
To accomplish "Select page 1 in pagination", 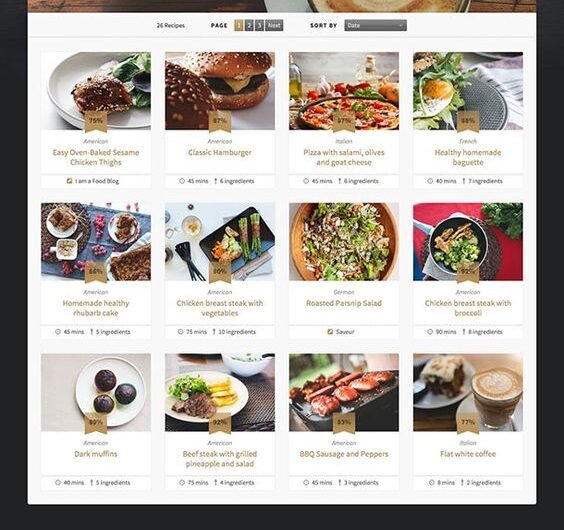I will [239, 25].
